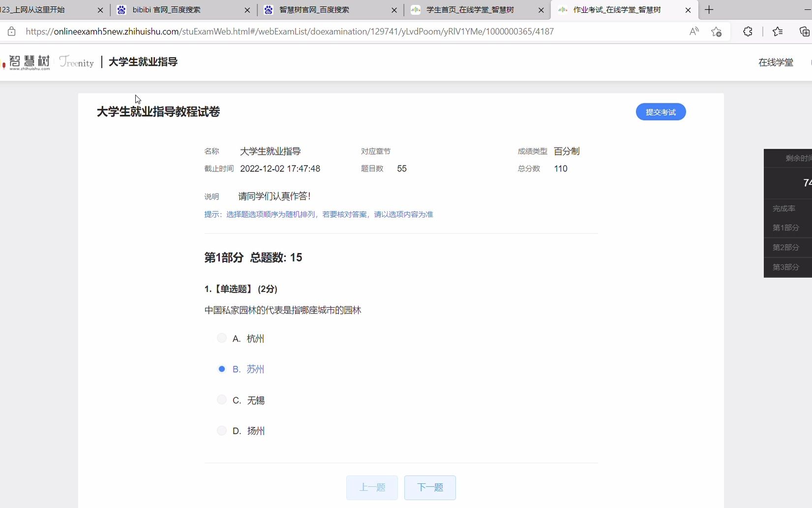Screen dimensions: 812x508
Task: Click 完成率 in the side panel
Action: tap(784, 209)
